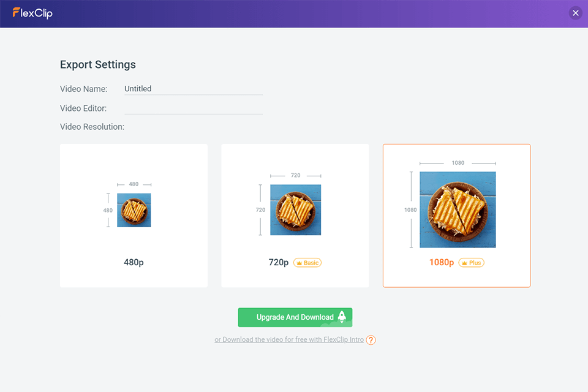Edit the Video Name field
588x392 pixels.
pyautogui.click(x=193, y=89)
